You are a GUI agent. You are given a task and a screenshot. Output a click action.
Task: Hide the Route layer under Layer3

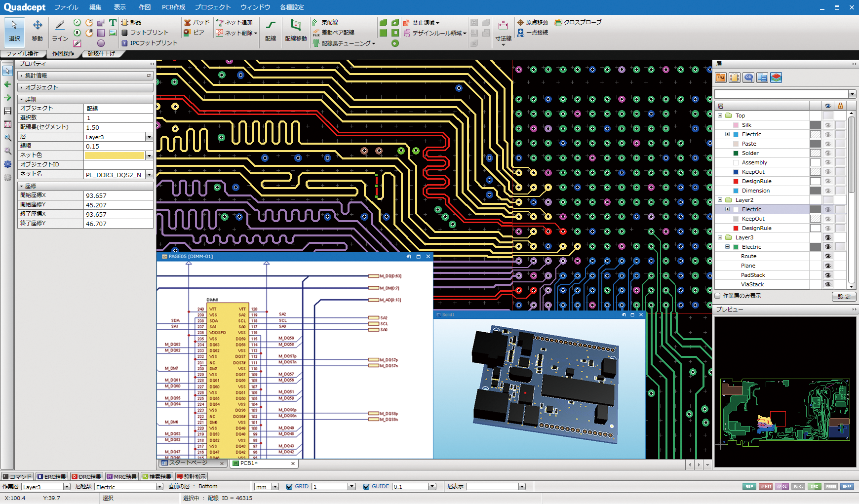(828, 256)
